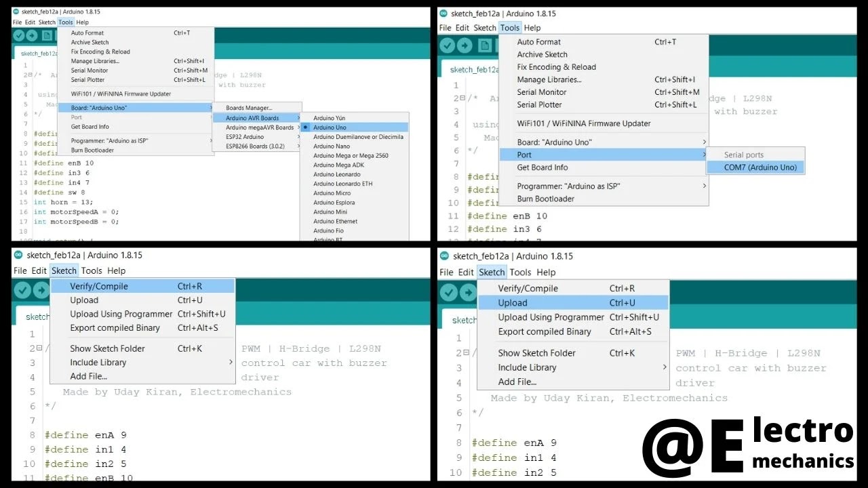Select the Arduino Uno radio bullet
The image size is (868, 488).
(307, 127)
